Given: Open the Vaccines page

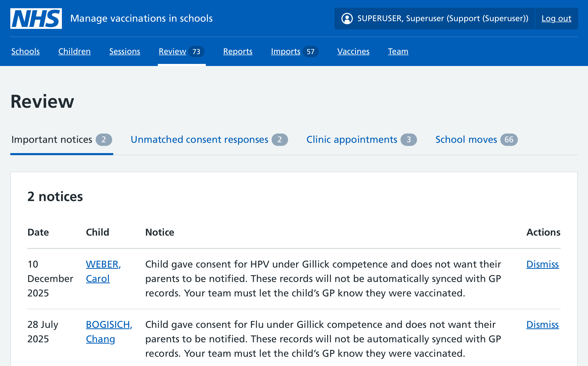Looking at the screenshot, I should (x=353, y=51).
